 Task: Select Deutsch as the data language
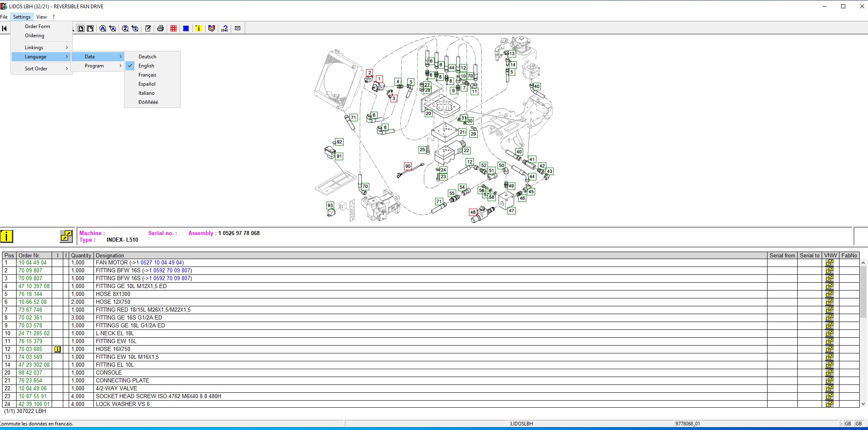147,57
